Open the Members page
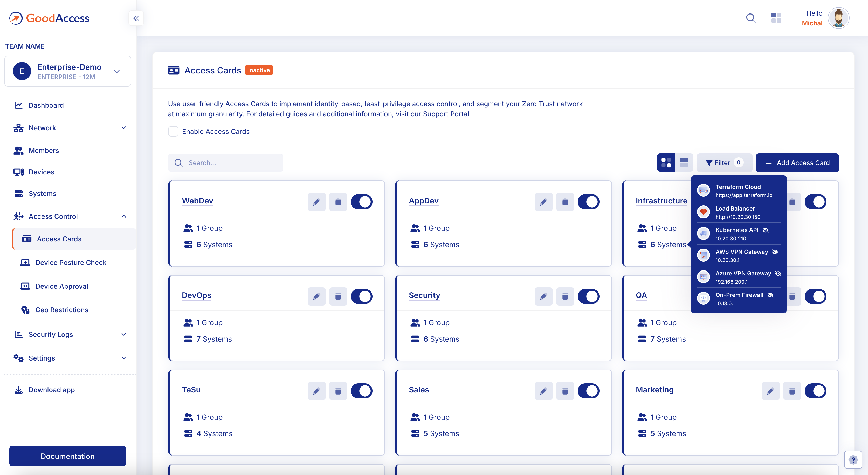 (44, 150)
